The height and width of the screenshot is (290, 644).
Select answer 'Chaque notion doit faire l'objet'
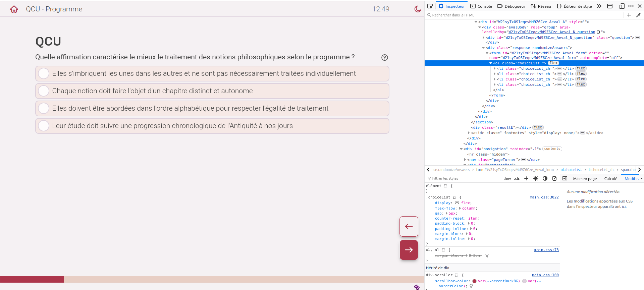point(44,91)
